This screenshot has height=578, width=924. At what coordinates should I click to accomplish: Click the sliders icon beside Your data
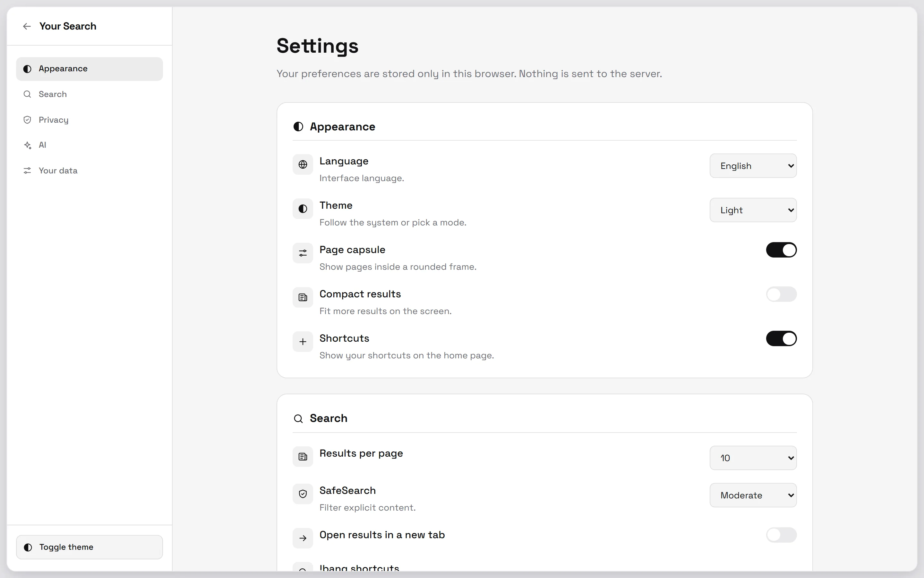(27, 171)
